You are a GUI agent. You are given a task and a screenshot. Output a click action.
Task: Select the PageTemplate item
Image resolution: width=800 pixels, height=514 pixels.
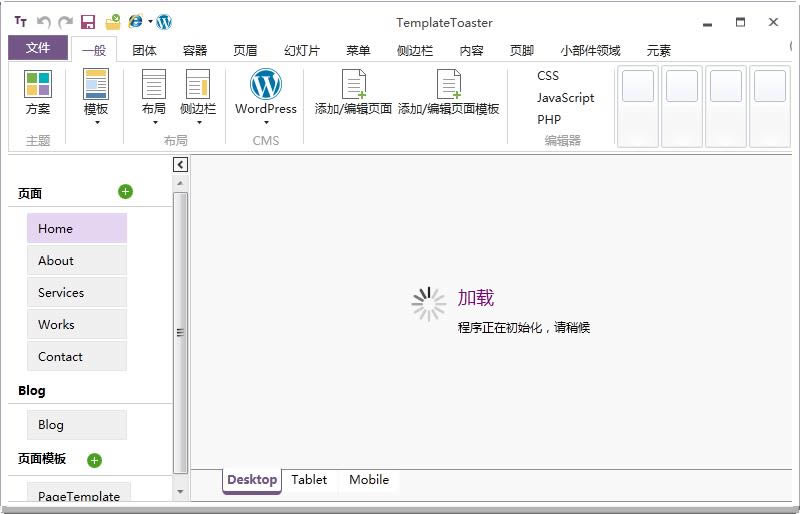point(79,492)
